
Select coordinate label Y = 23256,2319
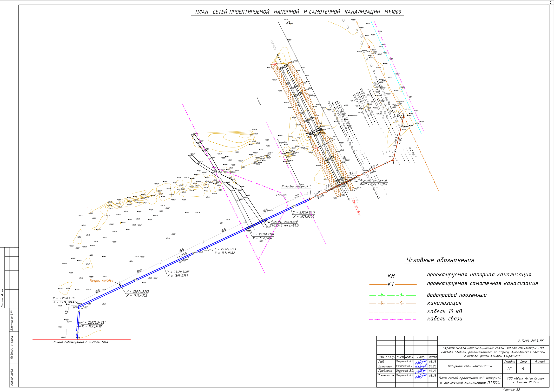(304, 213)
